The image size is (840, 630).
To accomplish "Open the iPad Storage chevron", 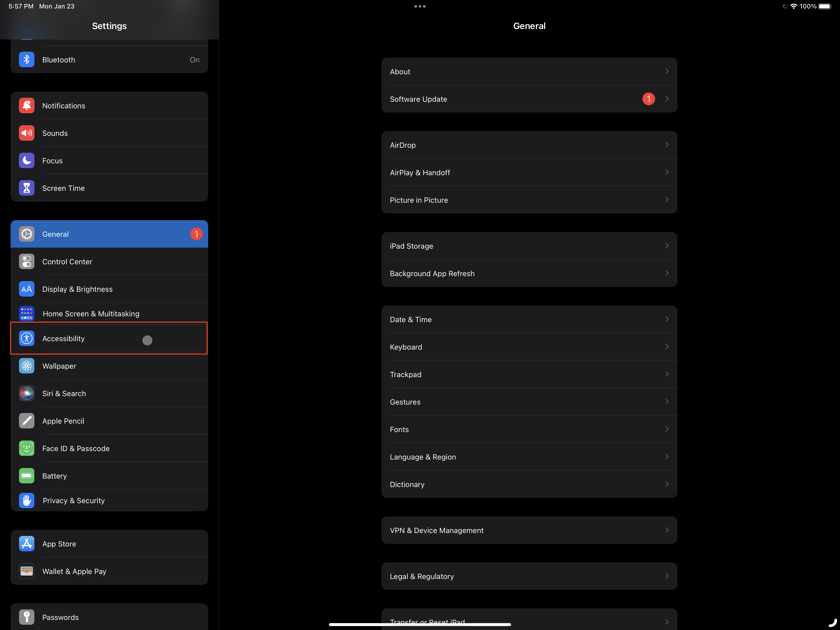I will (x=667, y=246).
